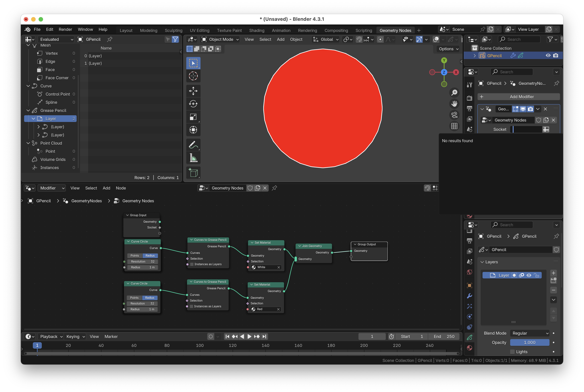The height and width of the screenshot is (392, 584).
Task: Select Points mode on top Curve Circle node
Action: coord(135,256)
